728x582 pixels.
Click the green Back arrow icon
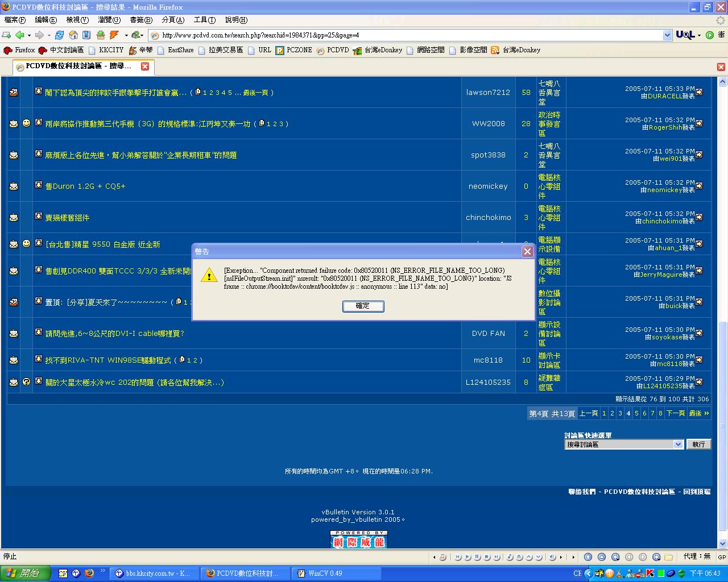(20, 35)
